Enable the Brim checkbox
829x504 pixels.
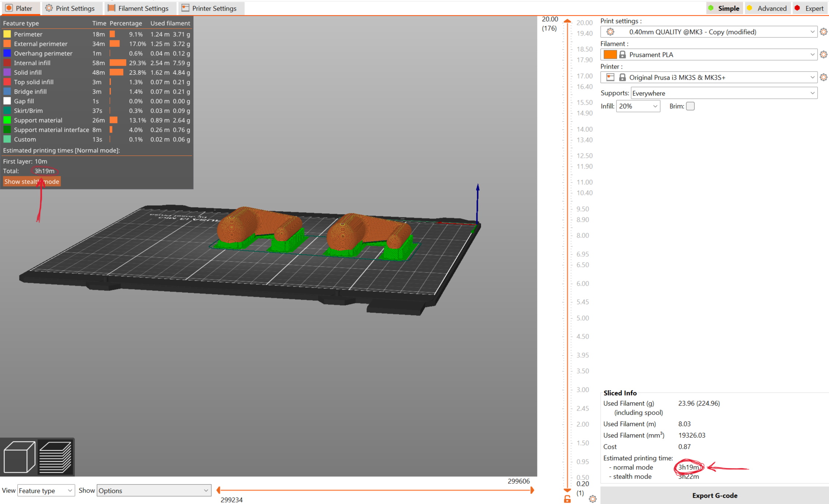tap(690, 106)
